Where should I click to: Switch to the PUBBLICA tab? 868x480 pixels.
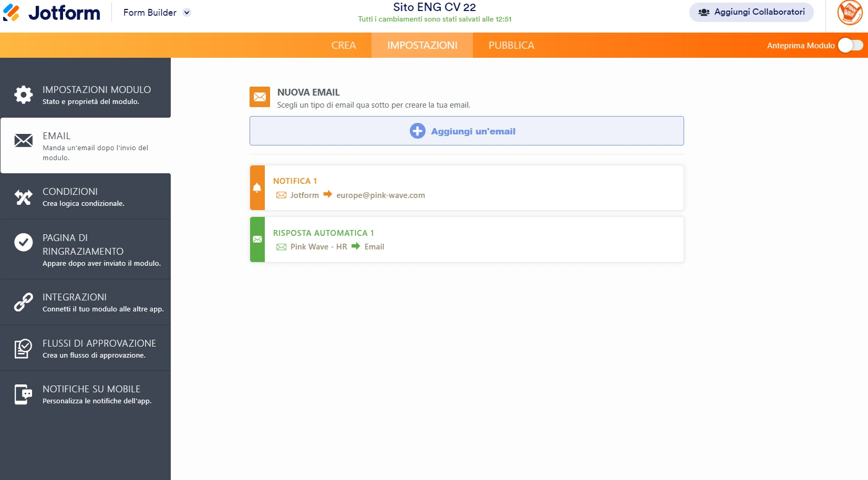(510, 45)
